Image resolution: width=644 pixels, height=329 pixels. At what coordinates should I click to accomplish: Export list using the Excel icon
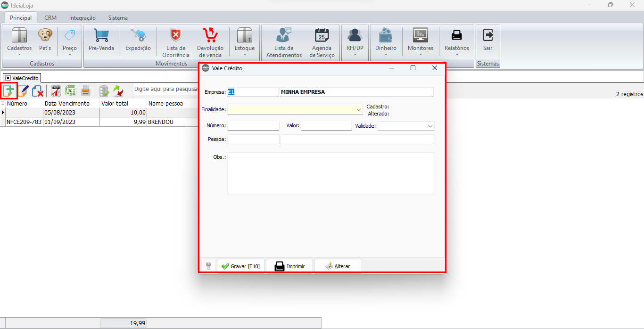click(x=70, y=90)
